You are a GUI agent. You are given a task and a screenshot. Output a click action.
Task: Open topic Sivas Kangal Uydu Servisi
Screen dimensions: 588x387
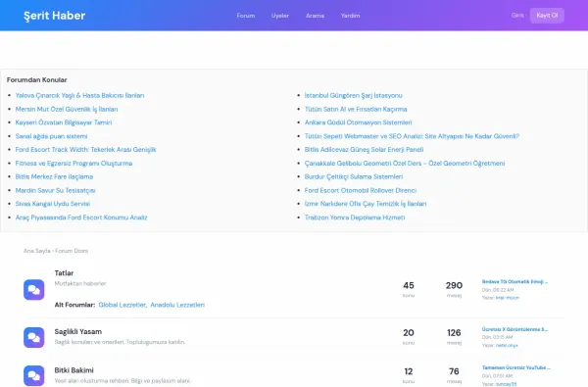click(53, 204)
